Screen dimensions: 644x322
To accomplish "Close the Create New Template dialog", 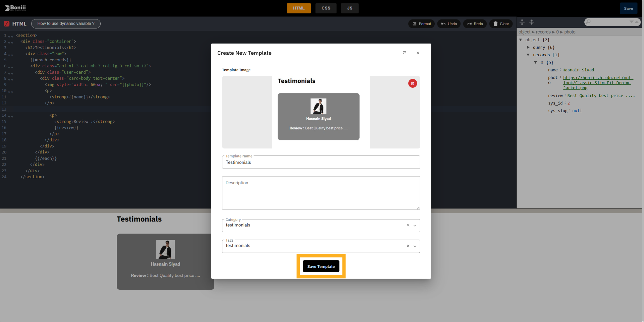I will (x=418, y=53).
